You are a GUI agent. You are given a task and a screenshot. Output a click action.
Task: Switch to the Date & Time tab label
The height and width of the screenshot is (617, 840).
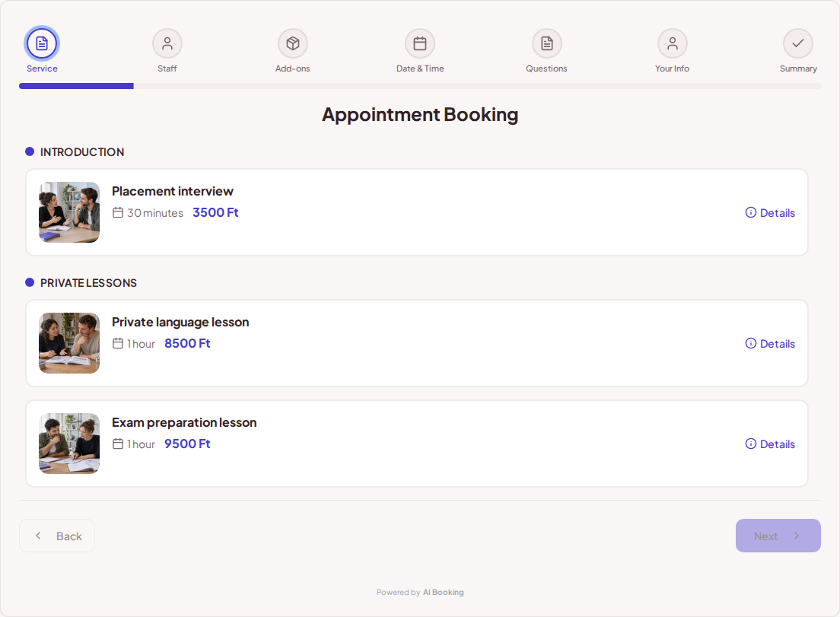420,68
